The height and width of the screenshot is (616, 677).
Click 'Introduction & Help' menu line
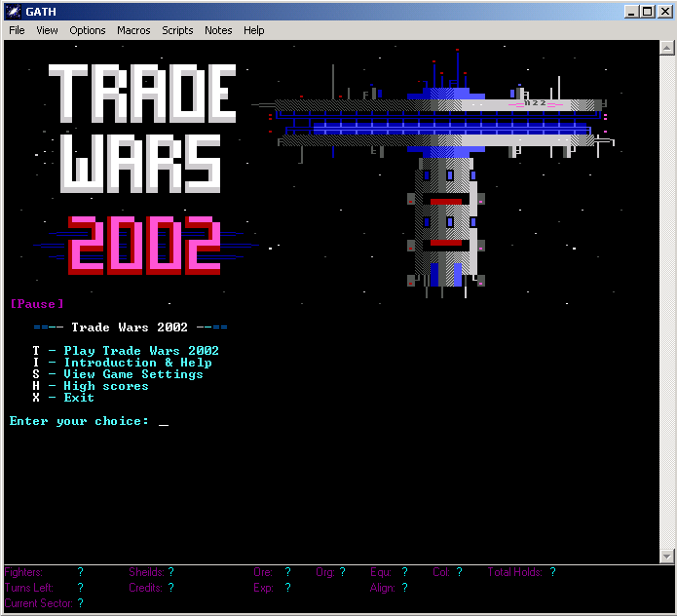pos(122,362)
